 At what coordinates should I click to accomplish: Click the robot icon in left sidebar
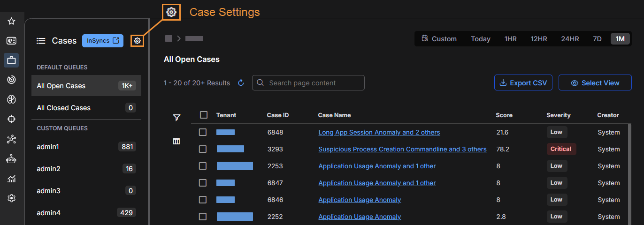pos(12,159)
